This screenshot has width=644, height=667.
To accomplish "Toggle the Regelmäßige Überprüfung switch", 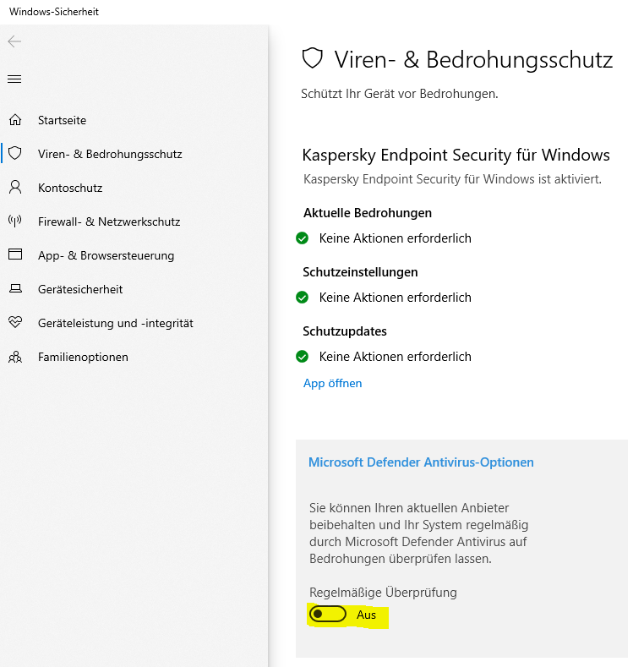I will pyautogui.click(x=328, y=615).
